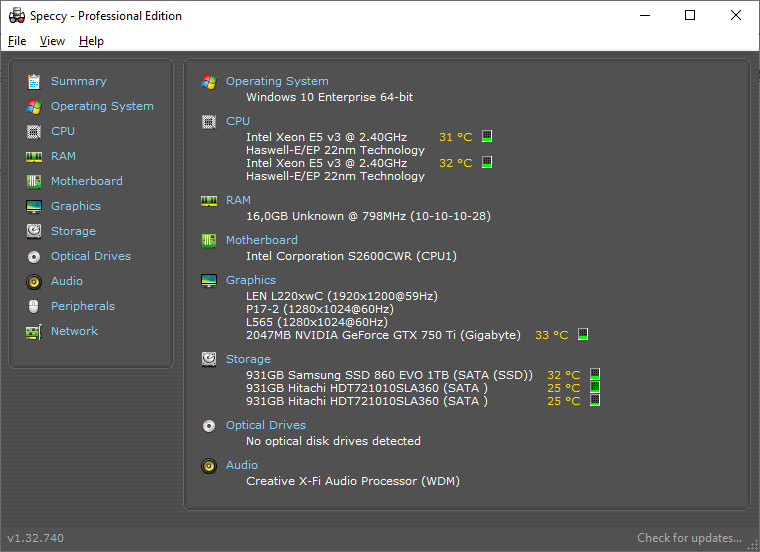Click the drive icon beside Storage heading
The width and height of the screenshot is (760, 552).
coord(209,359)
